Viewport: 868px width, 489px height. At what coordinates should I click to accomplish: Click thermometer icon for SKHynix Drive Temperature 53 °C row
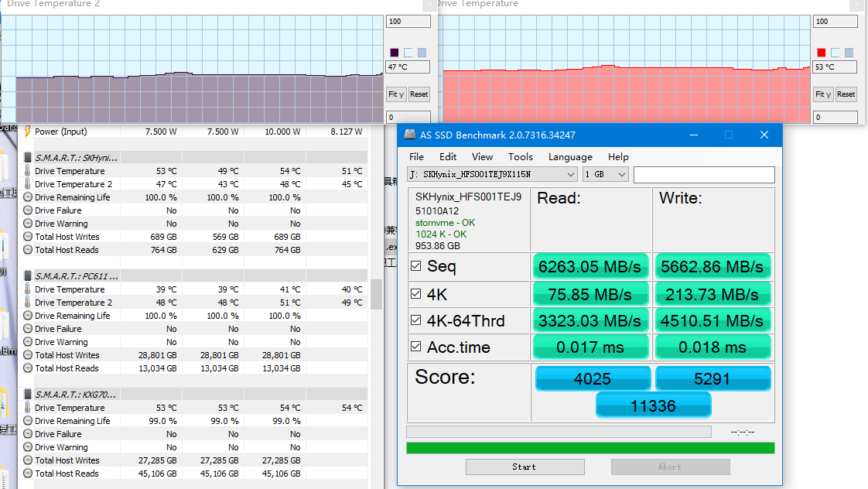point(28,170)
